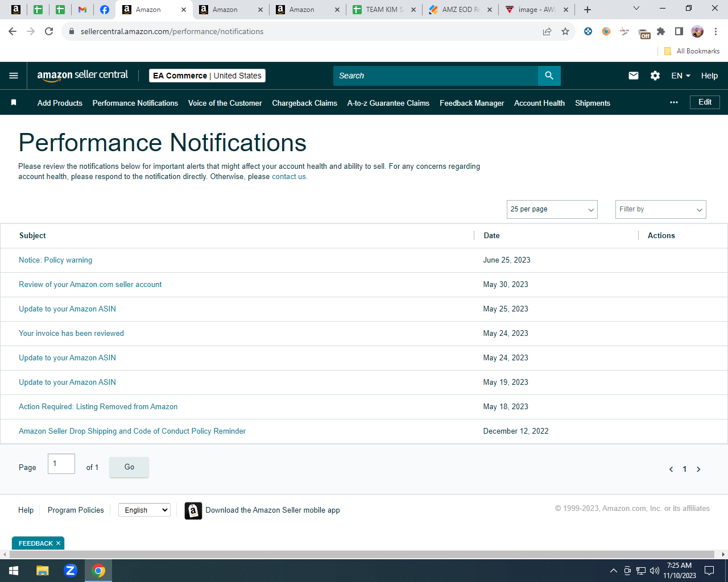Click the Amazon Seller mobile app icon
The width and height of the screenshot is (728, 582).
pyautogui.click(x=193, y=511)
